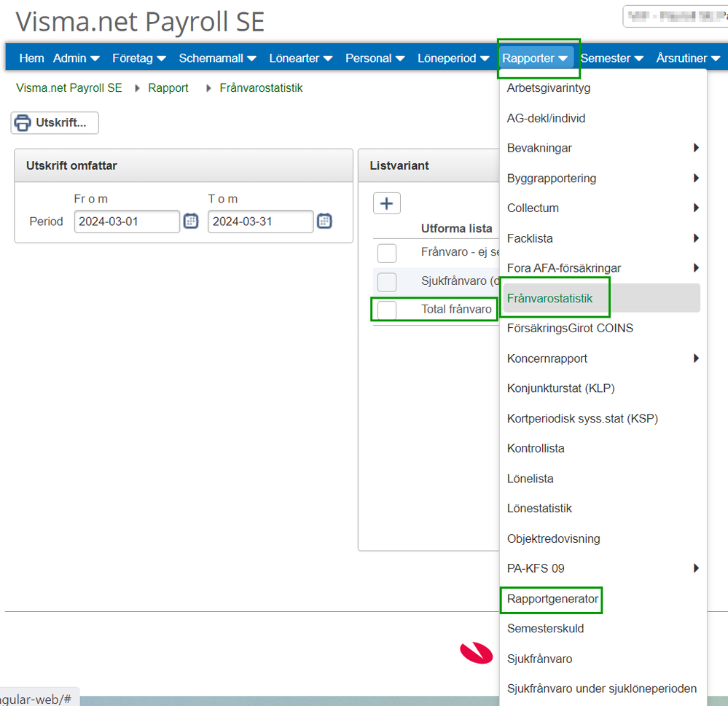Open Sjukfrånvaro report from the menu
The width and height of the screenshot is (728, 706).
pyautogui.click(x=539, y=659)
